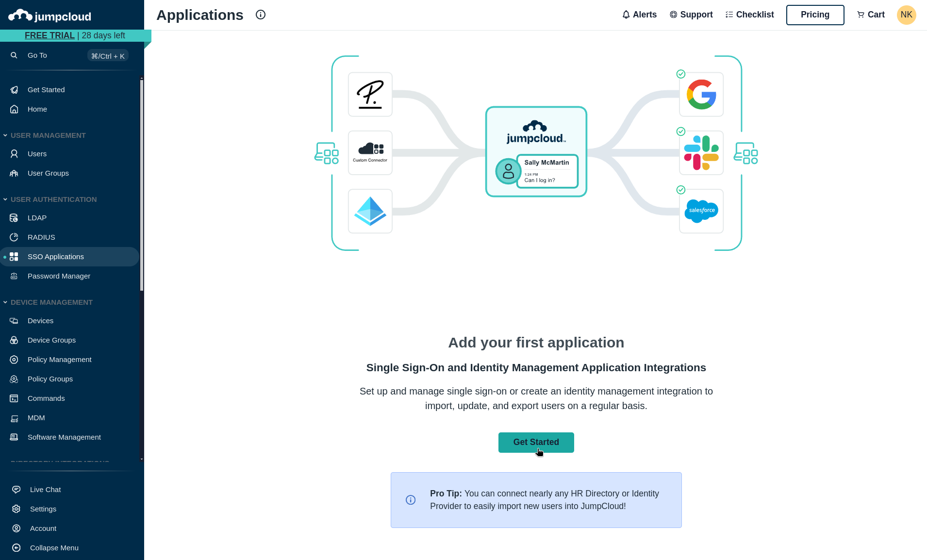
Task: Open Policy Management via its shield icon
Action: (x=14, y=359)
